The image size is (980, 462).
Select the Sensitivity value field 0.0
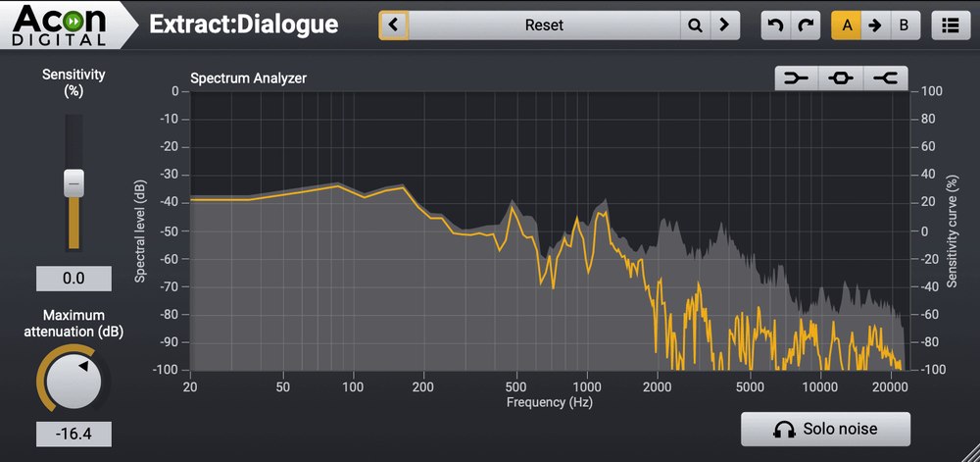point(73,279)
